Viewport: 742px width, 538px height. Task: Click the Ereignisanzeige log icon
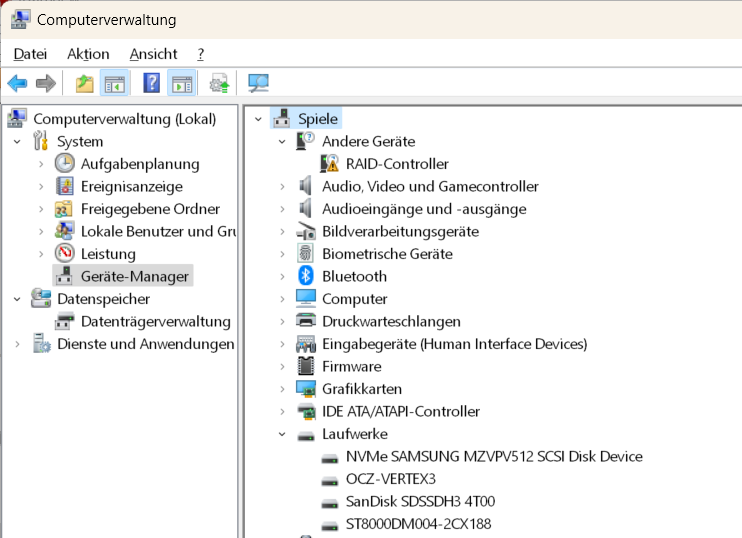[x=64, y=186]
